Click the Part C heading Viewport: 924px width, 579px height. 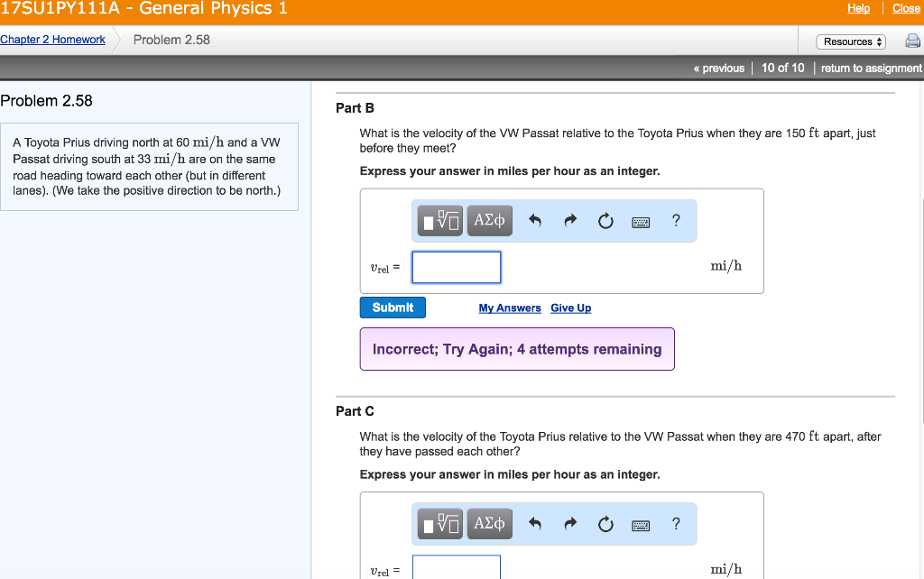click(355, 411)
